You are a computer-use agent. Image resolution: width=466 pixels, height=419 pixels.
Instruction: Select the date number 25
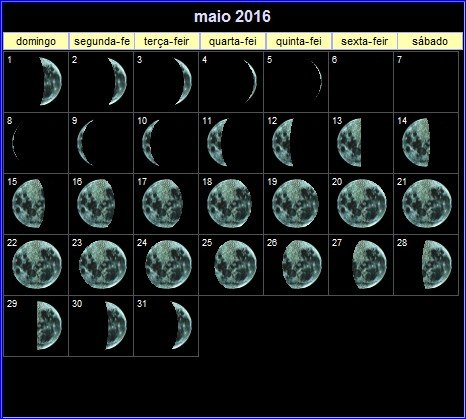pyautogui.click(x=207, y=243)
